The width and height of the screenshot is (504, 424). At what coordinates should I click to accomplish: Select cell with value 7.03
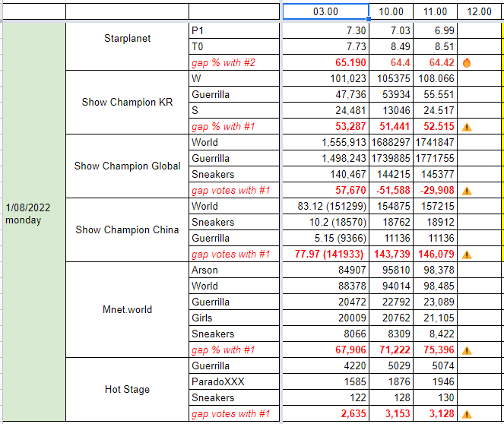[x=391, y=30]
